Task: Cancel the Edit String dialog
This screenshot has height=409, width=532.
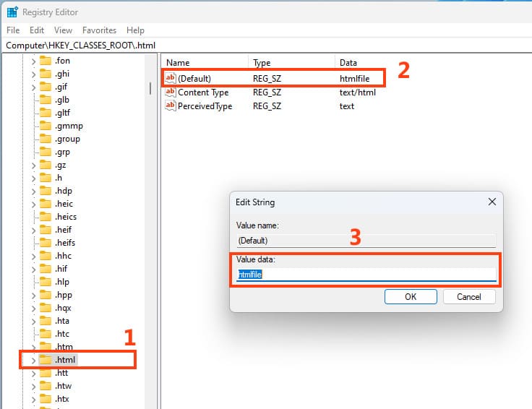Action: [469, 297]
